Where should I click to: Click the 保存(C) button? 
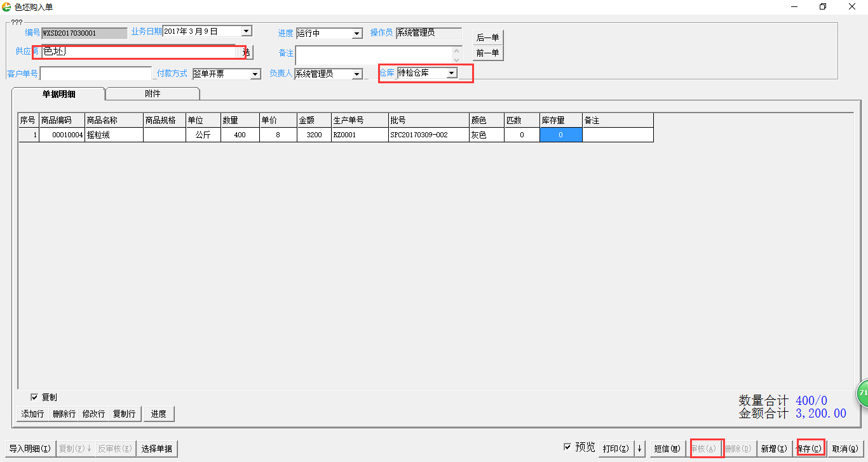(810, 449)
